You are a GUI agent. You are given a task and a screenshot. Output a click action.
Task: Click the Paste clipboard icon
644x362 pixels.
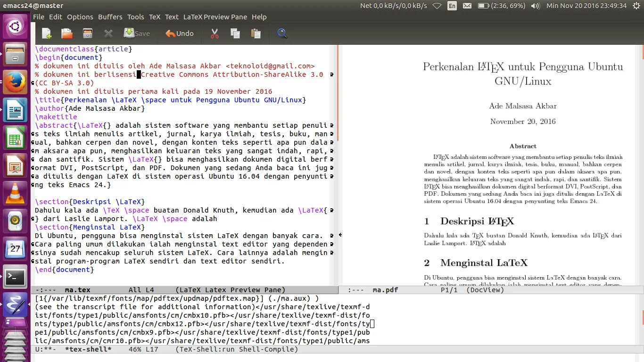pos(256,33)
